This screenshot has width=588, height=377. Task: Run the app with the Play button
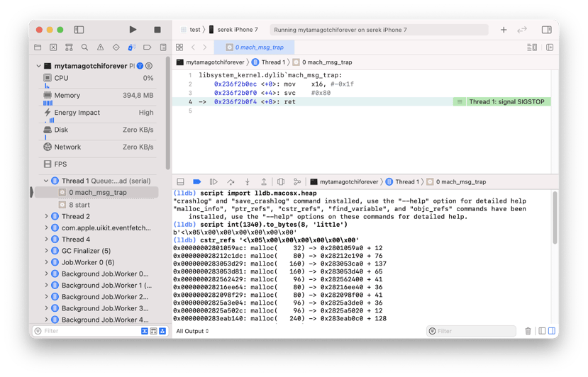(133, 30)
